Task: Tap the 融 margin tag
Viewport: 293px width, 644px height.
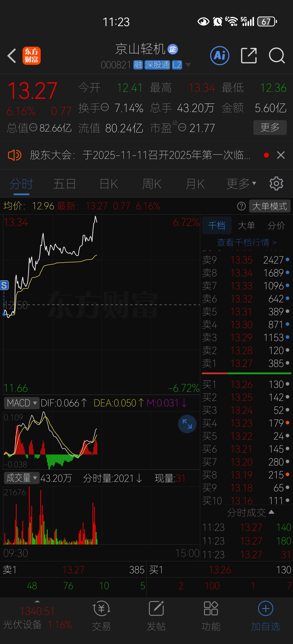Action: point(138,65)
